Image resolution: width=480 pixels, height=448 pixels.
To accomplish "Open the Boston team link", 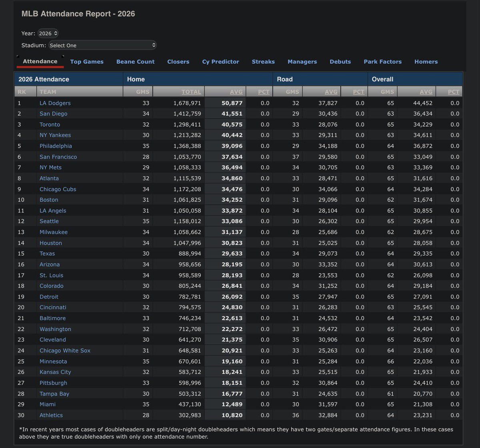I will [x=49, y=200].
